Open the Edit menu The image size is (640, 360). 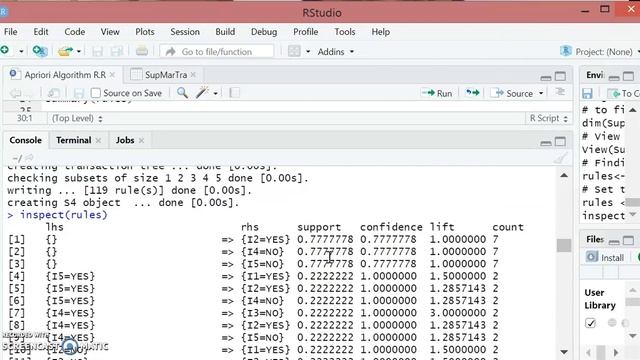41,32
